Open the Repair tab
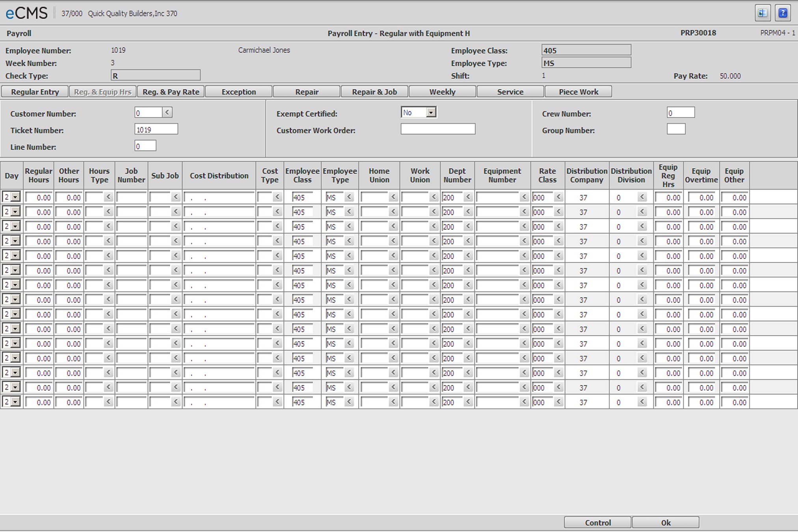 (307, 92)
